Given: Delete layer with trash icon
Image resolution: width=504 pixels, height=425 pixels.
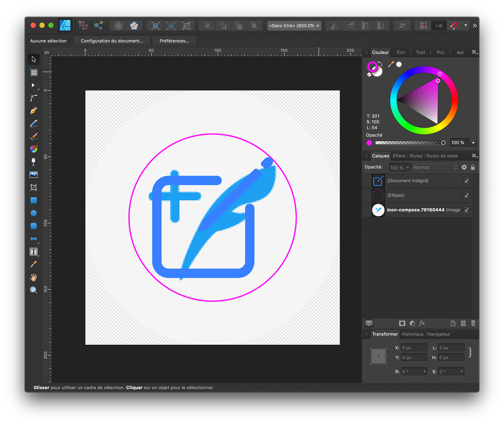Looking at the screenshot, I should [473, 323].
